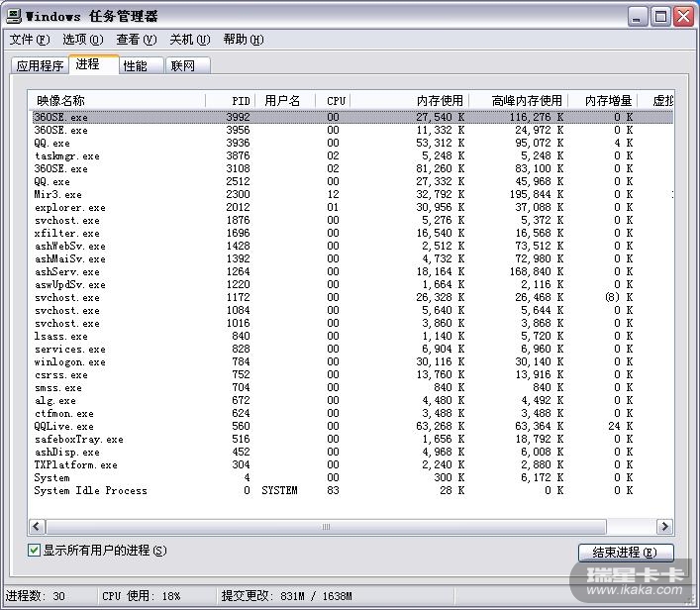Click CPU 使用: 18% in status bar
The width and height of the screenshot is (700, 610).
click(141, 596)
